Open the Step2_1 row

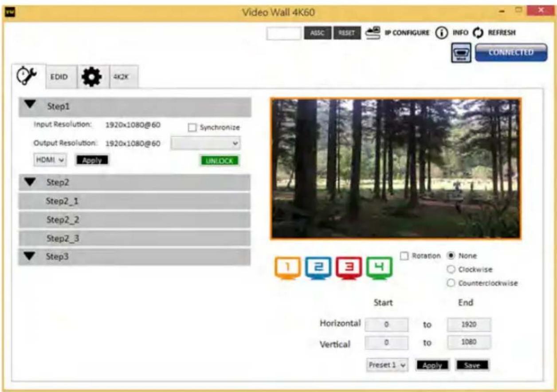pyautogui.click(x=135, y=201)
